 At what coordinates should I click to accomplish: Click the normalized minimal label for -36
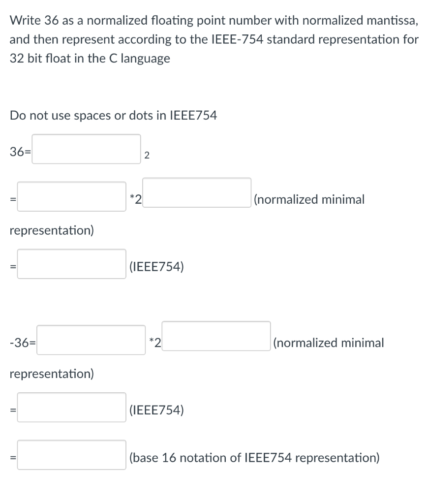[x=329, y=343]
